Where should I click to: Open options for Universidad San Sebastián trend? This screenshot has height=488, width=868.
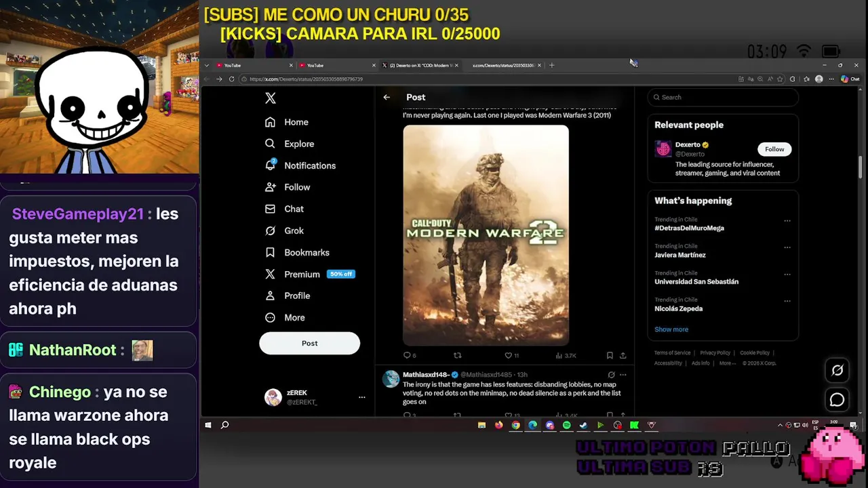[787, 274]
